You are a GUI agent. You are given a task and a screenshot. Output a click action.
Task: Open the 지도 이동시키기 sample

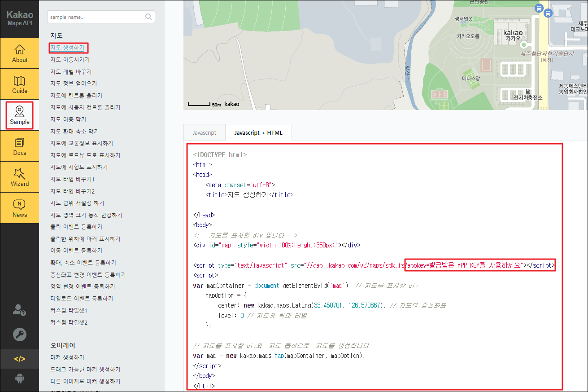70,60
